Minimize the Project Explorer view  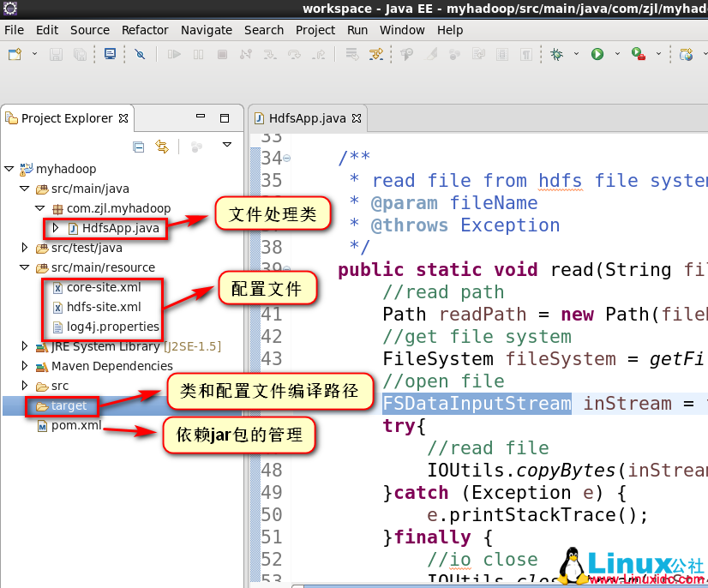click(200, 117)
